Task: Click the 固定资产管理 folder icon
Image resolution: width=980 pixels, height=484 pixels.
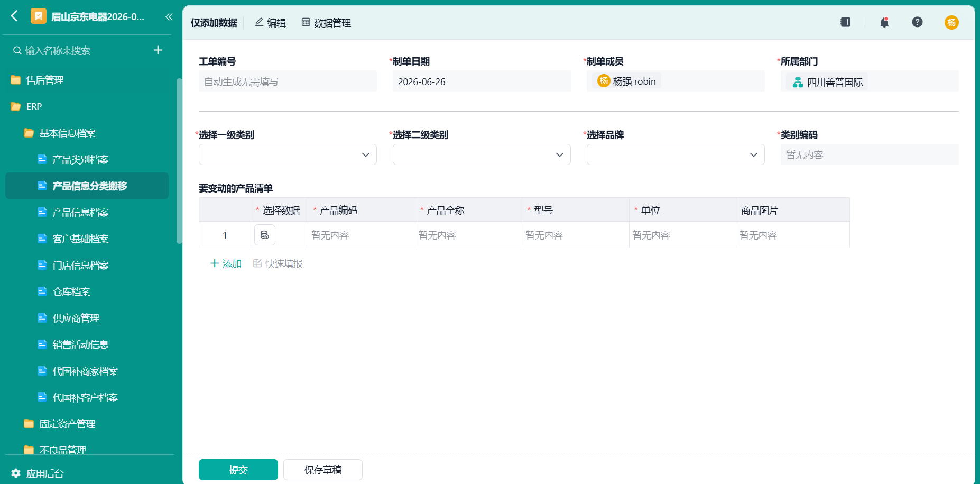Action: point(29,424)
